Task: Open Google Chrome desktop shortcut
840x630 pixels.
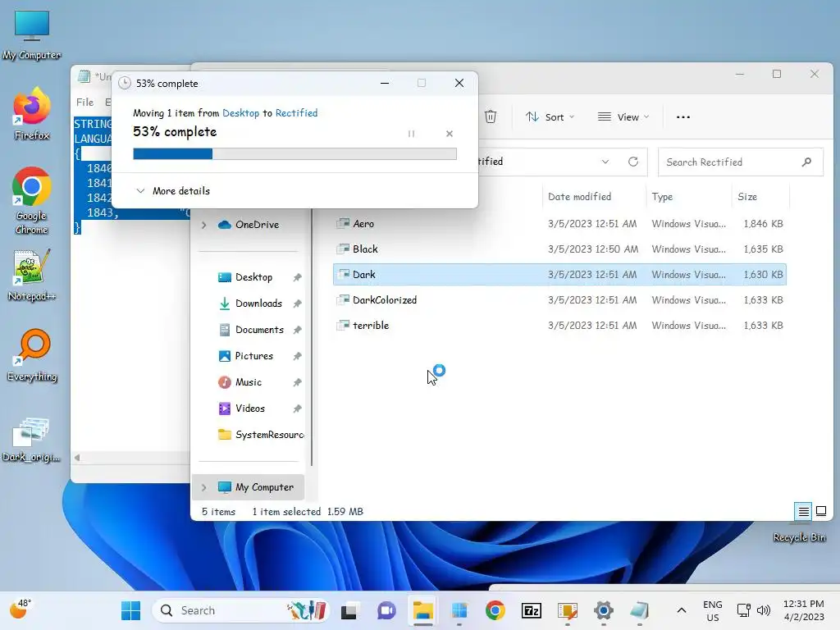Action: pos(32,201)
